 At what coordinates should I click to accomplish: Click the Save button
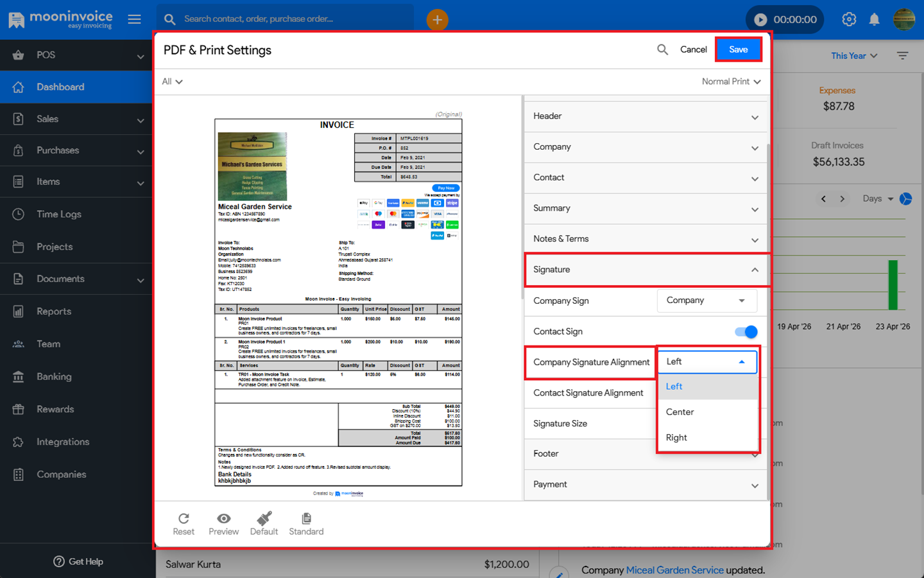(x=738, y=49)
